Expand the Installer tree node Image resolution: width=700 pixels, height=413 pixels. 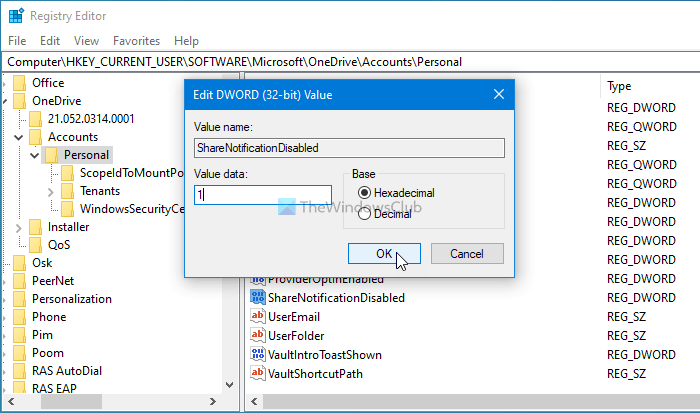click(x=18, y=228)
